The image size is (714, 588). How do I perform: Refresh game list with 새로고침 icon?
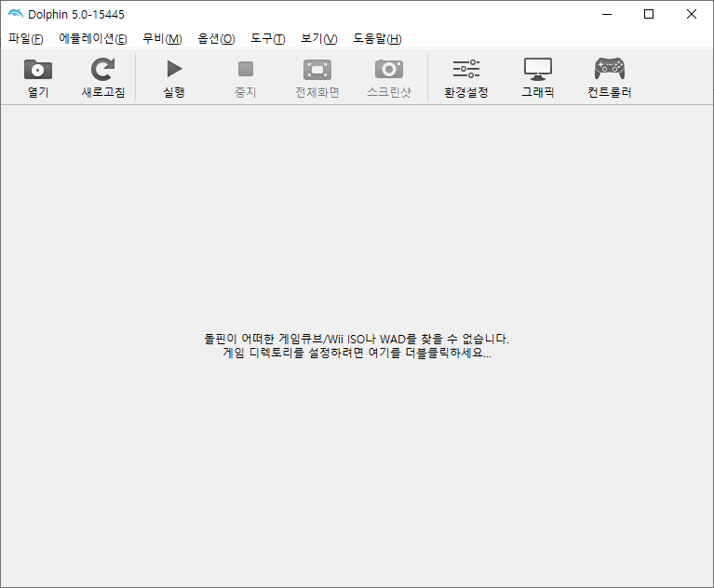103,69
